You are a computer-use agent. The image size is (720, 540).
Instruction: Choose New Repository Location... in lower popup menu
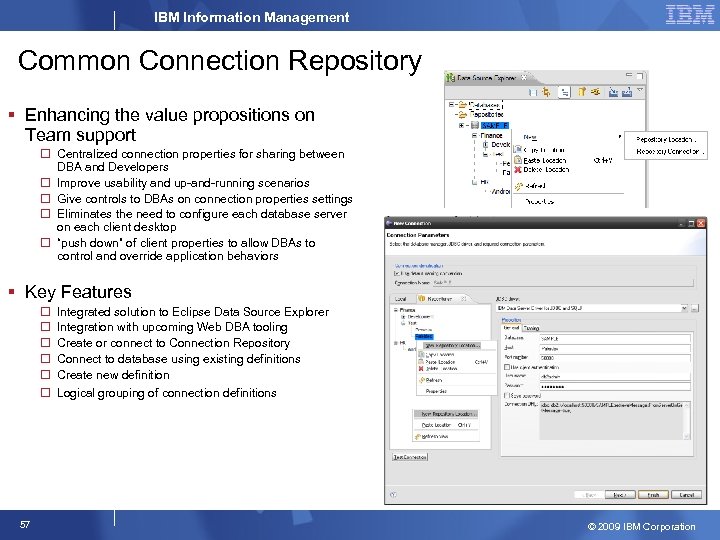pyautogui.click(x=446, y=414)
